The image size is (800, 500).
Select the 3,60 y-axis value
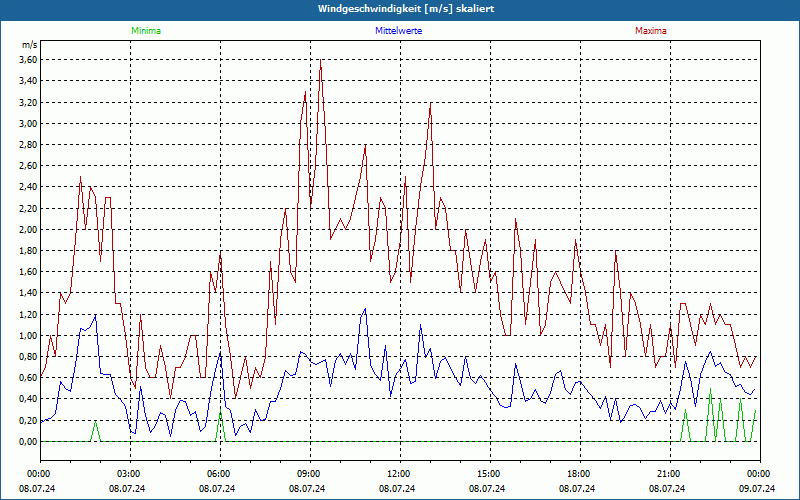pos(28,60)
